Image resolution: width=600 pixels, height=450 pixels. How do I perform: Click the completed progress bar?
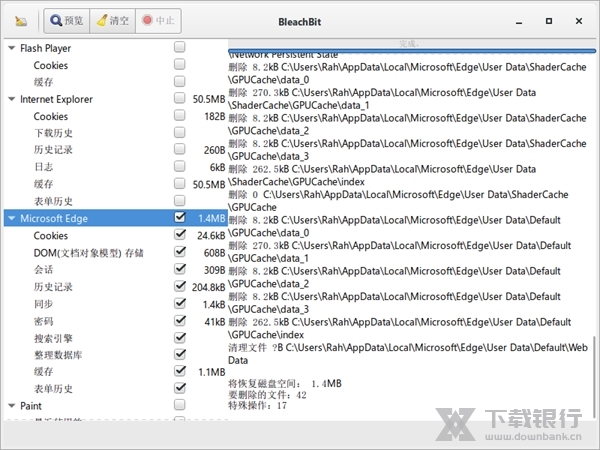(x=410, y=44)
